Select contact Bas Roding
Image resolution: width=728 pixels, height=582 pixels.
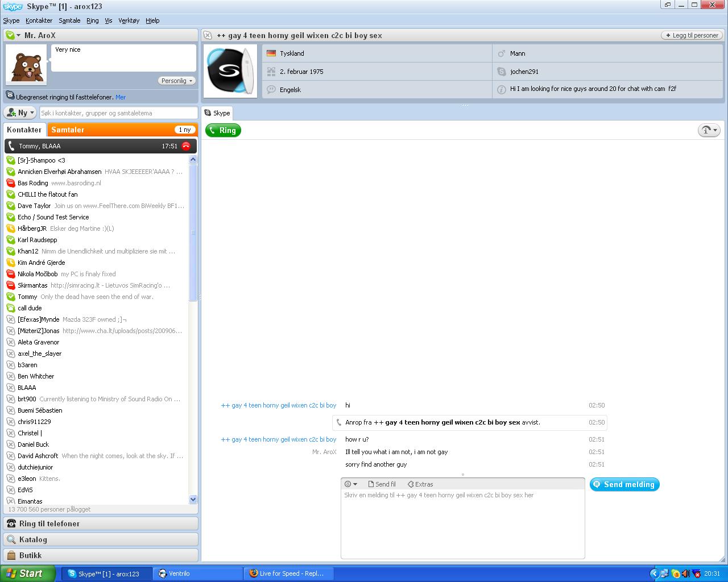tap(96, 183)
